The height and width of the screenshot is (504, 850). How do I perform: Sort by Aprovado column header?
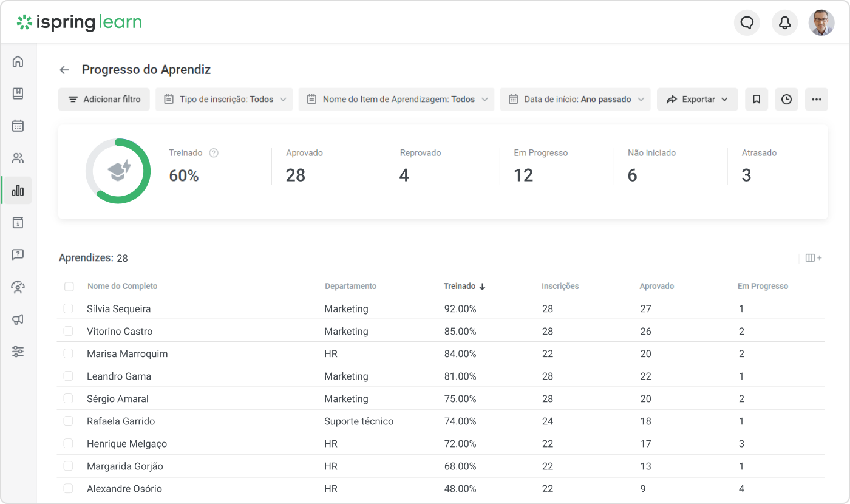point(657,286)
